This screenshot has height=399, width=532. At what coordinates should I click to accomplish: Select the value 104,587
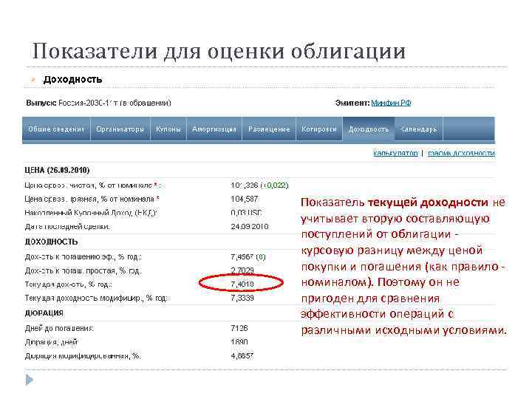pyautogui.click(x=245, y=199)
